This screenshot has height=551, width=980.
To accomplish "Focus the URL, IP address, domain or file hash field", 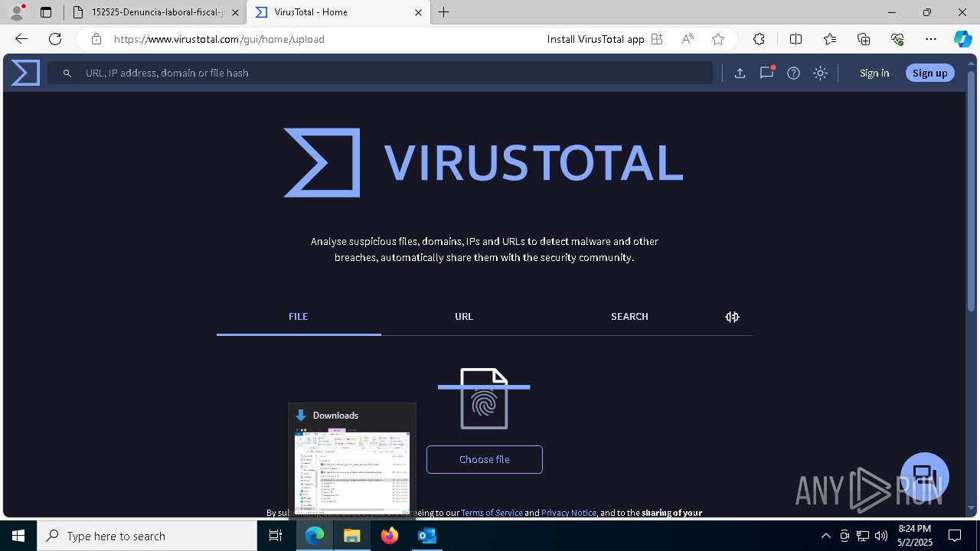I will pos(380,73).
